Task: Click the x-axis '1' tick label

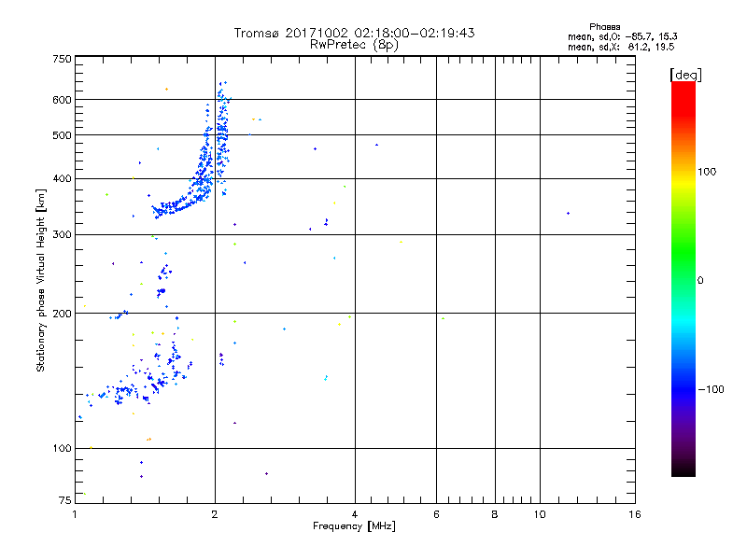Action: [75, 514]
